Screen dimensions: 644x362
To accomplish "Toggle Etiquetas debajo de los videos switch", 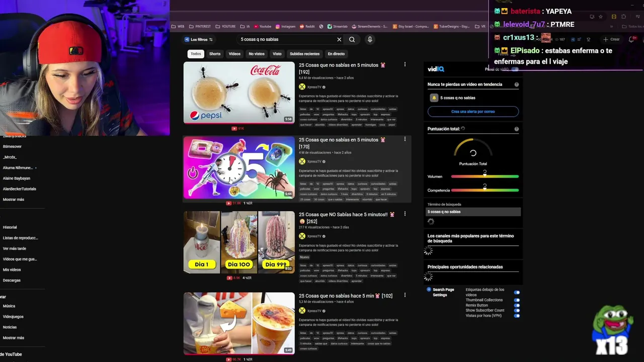I will click(x=517, y=292).
